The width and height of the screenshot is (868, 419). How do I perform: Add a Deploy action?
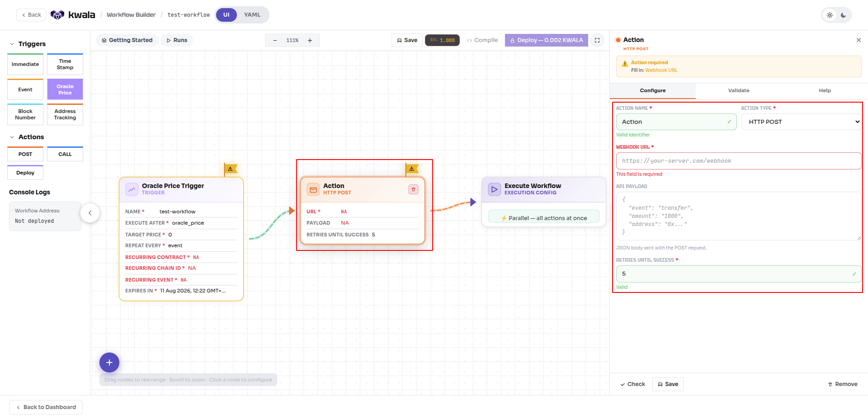(25, 173)
